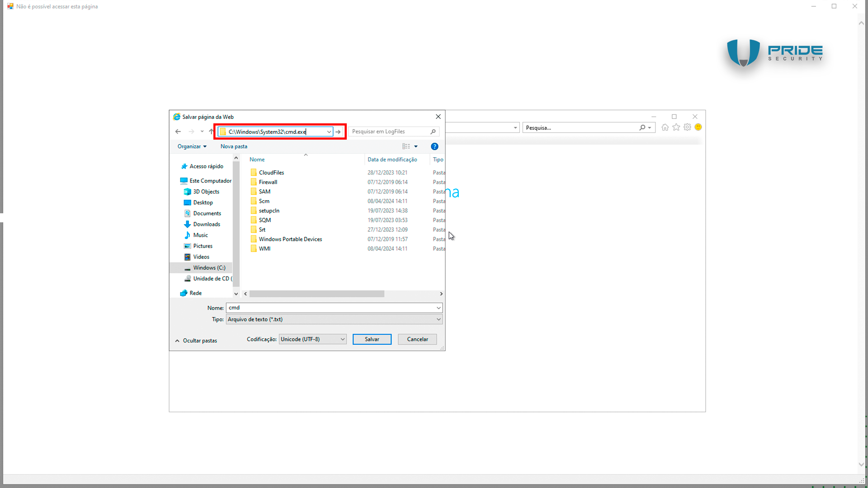This screenshot has width=868, height=488.
Task: Select the Downloads folder in sidebar
Action: coord(207,224)
